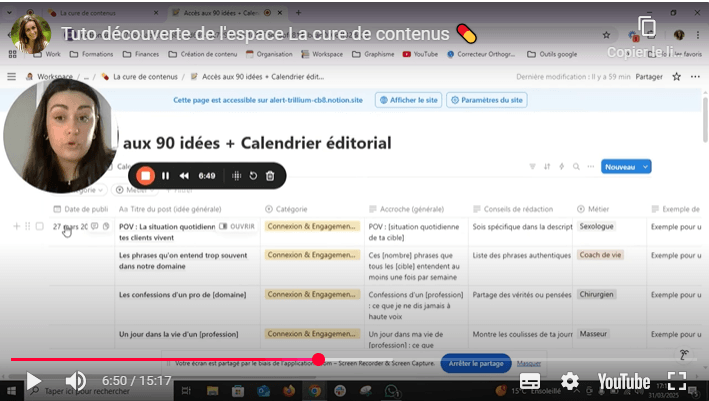Play the YouTube video

click(33, 381)
